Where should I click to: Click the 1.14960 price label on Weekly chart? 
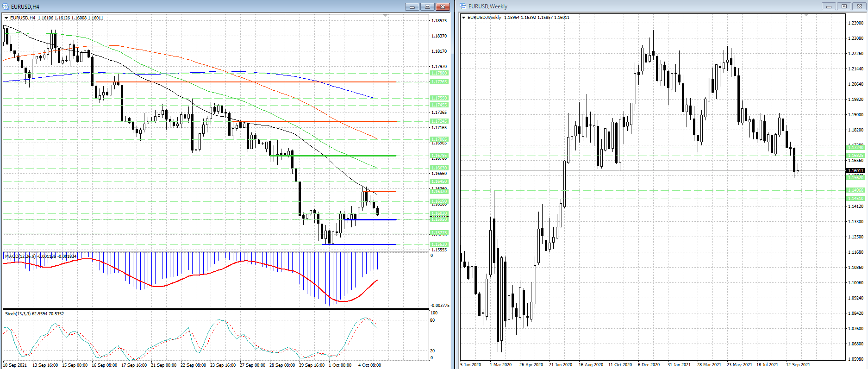tap(856, 190)
